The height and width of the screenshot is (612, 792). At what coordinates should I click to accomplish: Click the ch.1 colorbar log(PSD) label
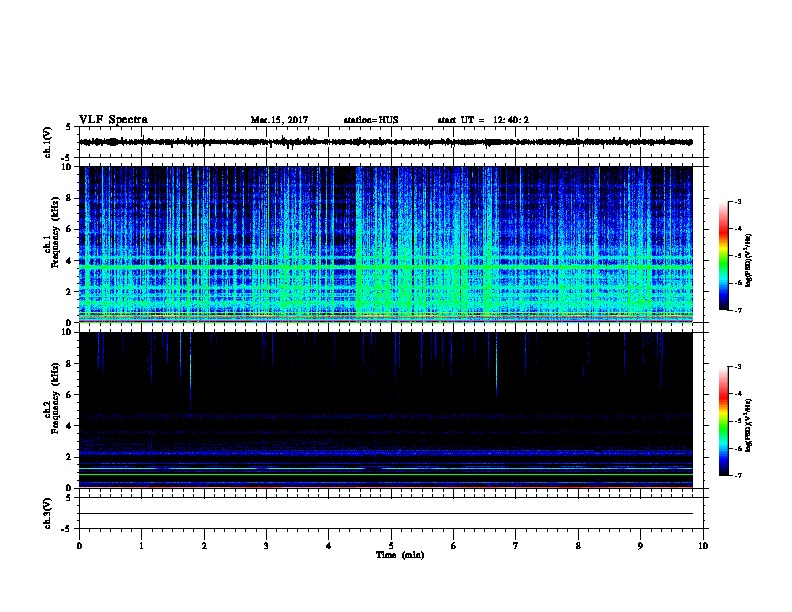pos(748,260)
